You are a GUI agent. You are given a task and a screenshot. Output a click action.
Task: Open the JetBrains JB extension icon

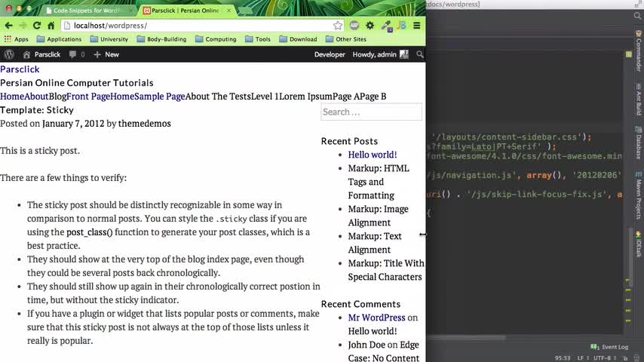tap(402, 26)
